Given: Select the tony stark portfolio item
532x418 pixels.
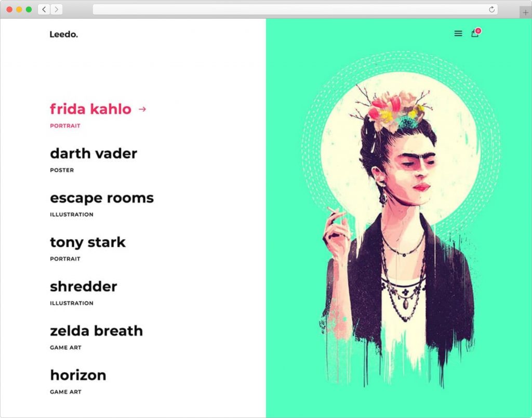Looking at the screenshot, I should pos(88,242).
